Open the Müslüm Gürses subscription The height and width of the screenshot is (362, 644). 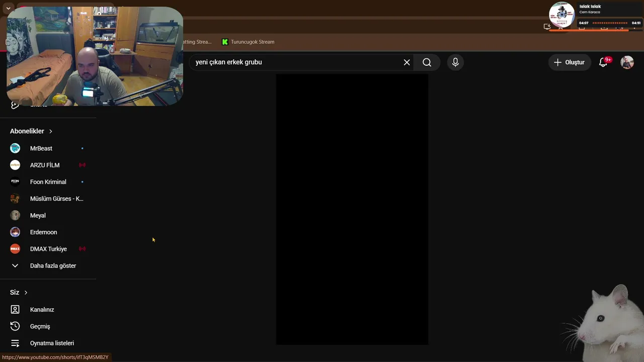coord(48,199)
